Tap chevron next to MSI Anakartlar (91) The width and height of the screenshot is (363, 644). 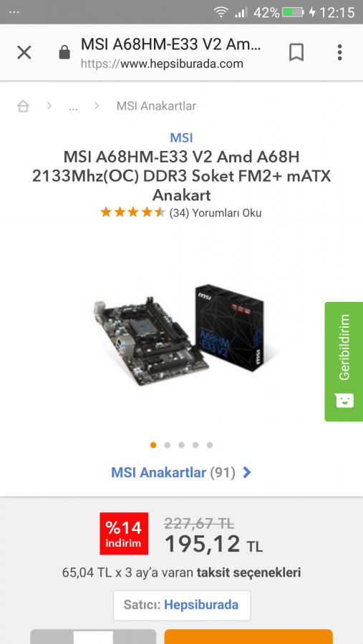pos(247,473)
